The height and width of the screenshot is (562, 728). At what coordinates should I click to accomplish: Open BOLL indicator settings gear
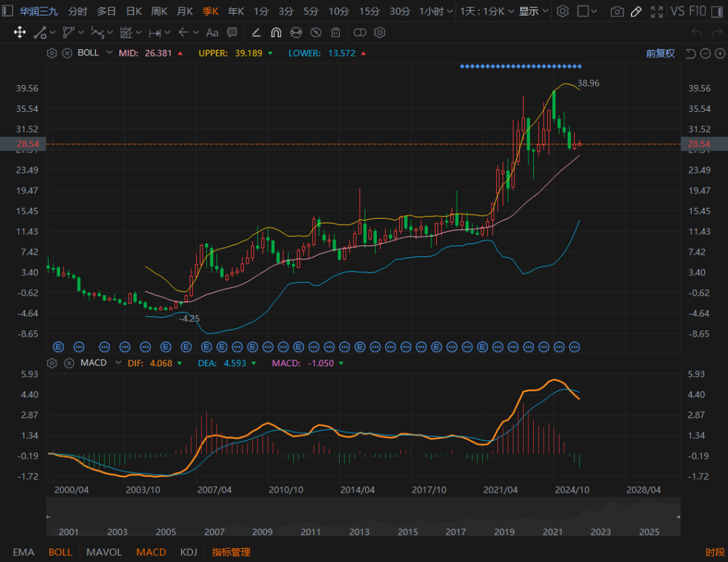point(52,53)
